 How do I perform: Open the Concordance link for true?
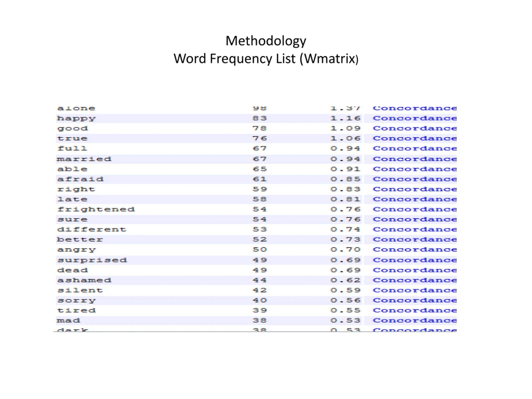(x=415, y=139)
